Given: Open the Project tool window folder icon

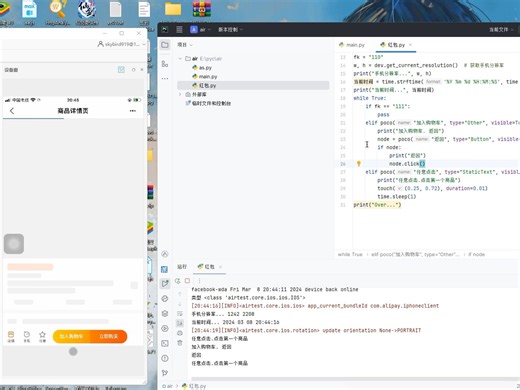Looking at the screenshot, I should 165,45.
